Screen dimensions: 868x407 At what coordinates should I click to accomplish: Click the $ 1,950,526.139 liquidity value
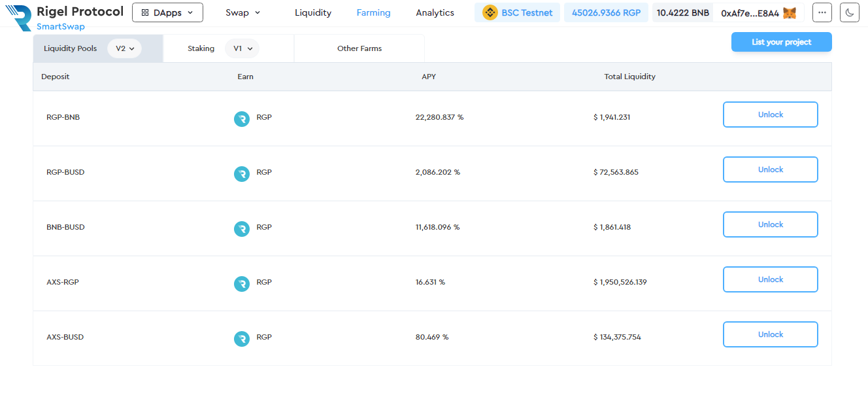click(x=620, y=282)
